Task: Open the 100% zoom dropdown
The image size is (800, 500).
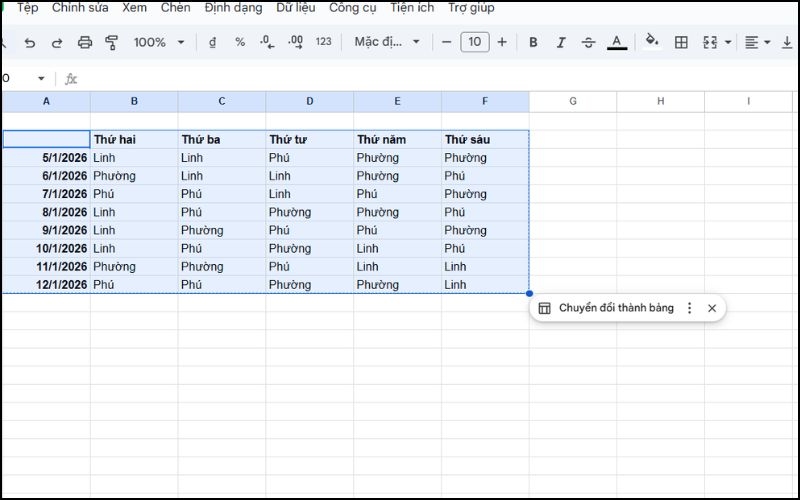Action: click(159, 42)
